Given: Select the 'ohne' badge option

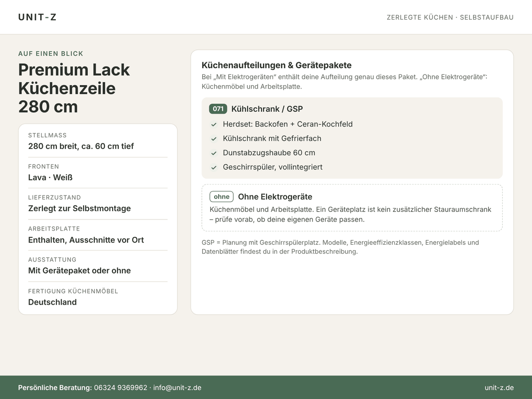Looking at the screenshot, I should 222,197.
